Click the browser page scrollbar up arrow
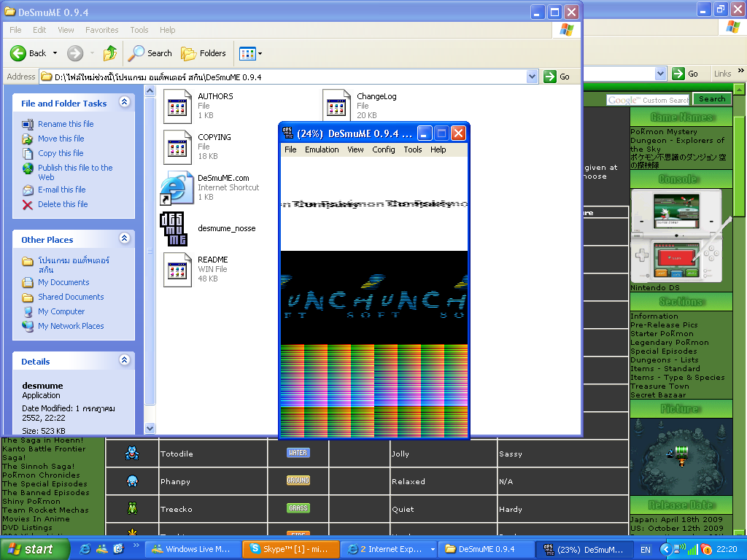This screenshot has width=747, height=560. coord(739,89)
